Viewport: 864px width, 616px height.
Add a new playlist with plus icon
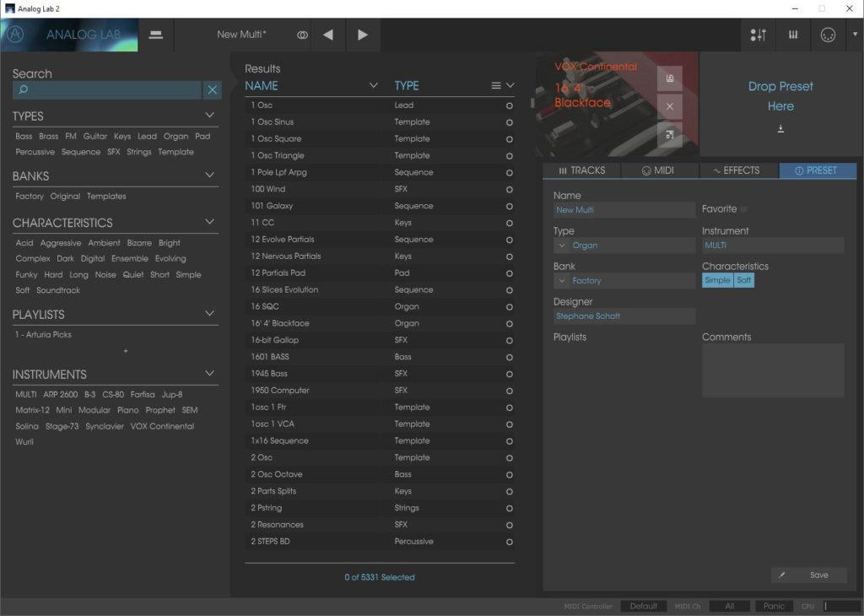point(126,351)
